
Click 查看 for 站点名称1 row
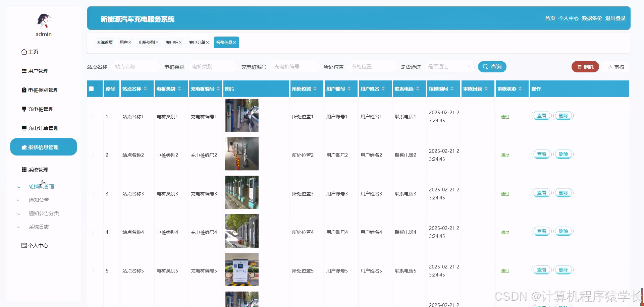click(x=542, y=116)
